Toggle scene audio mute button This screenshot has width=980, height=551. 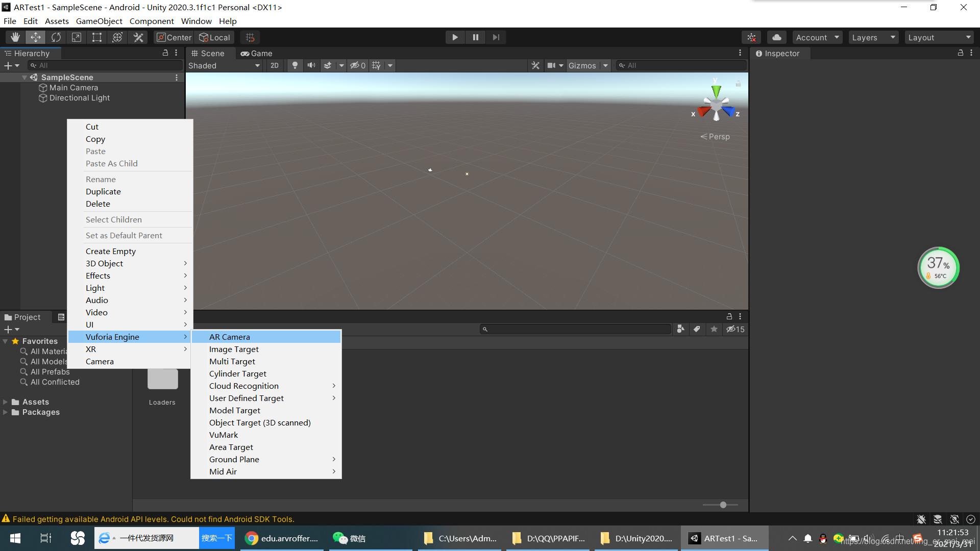pos(311,65)
